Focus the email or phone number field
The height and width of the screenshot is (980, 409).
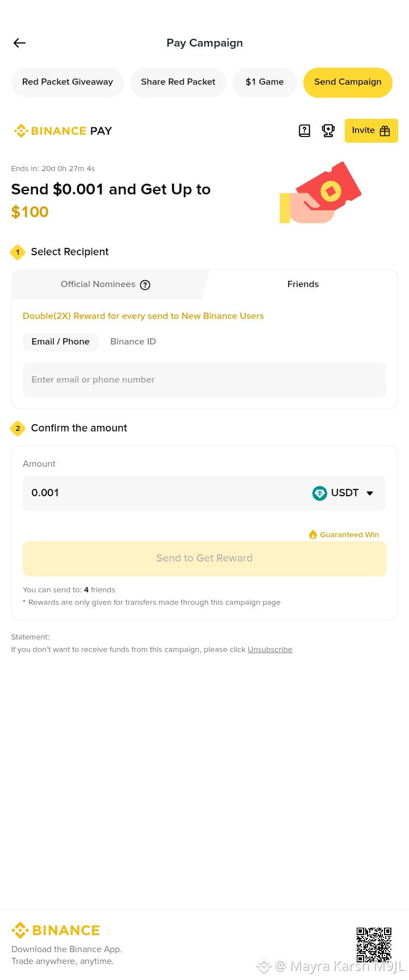click(x=204, y=380)
